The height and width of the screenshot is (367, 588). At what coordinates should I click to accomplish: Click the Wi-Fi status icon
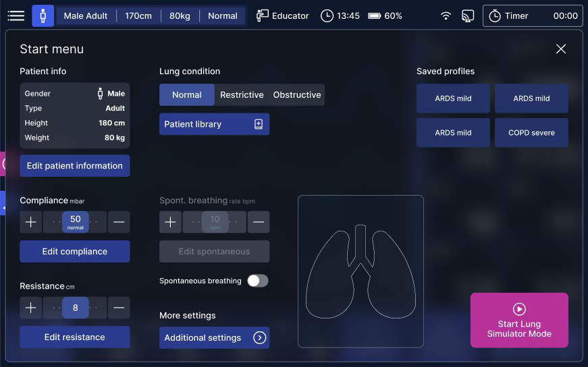[446, 16]
